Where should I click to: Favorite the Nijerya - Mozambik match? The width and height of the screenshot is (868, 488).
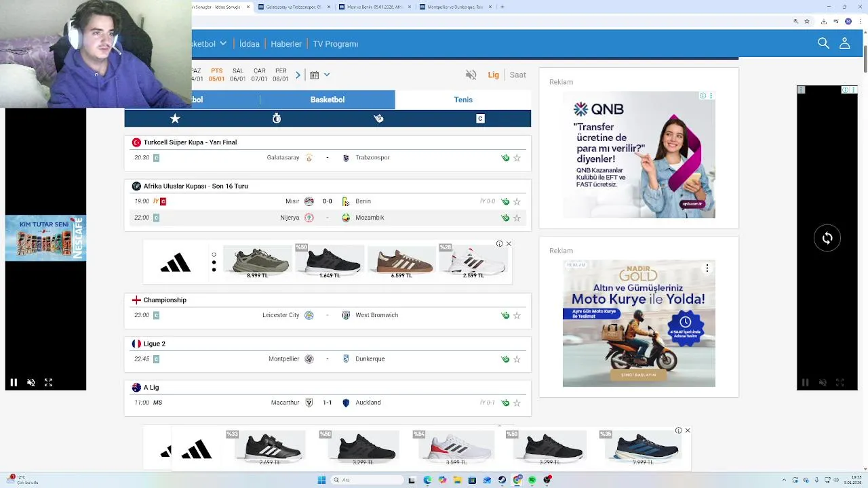coord(517,218)
